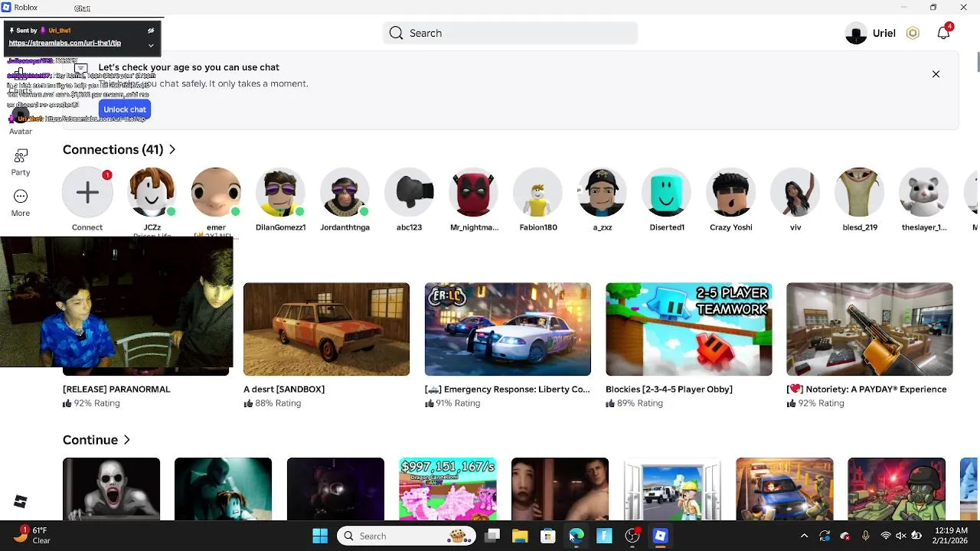980x551 pixels.
Task: Open the pinned streamlabs.com tip link
Action: coord(65,43)
